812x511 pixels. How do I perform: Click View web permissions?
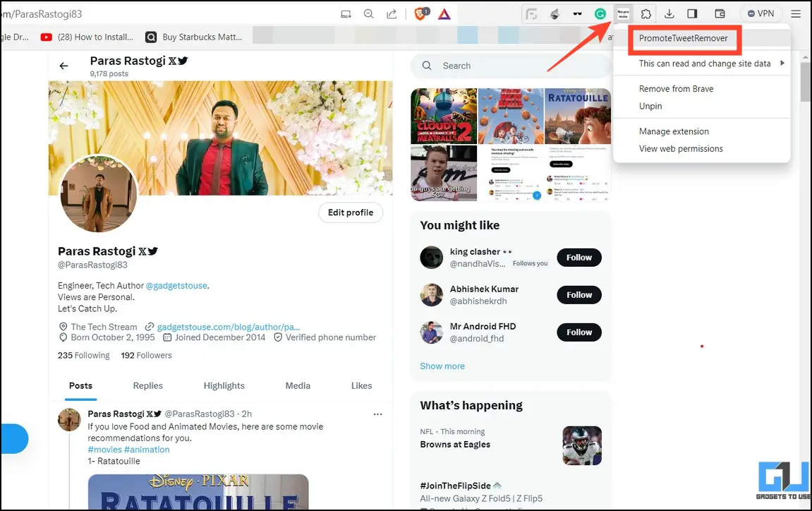pos(681,149)
